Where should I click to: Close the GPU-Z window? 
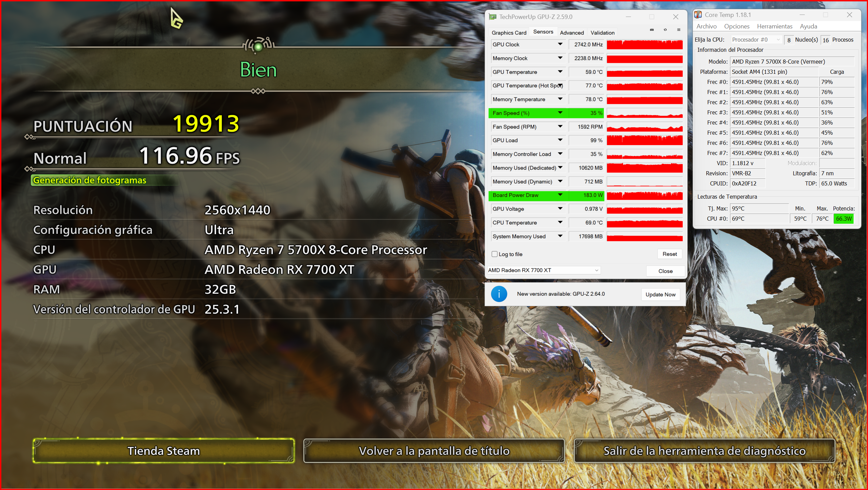point(675,17)
